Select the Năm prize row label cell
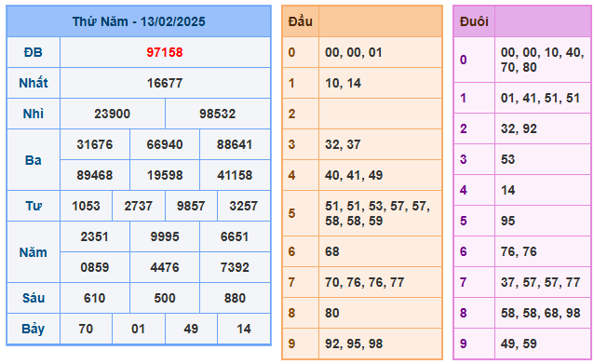The height and width of the screenshot is (364, 594). coord(34,252)
